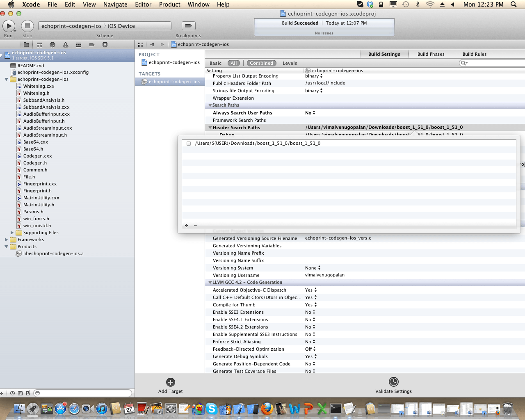Select Codegen.h in the navigator
The image size is (525, 420).
point(35,163)
